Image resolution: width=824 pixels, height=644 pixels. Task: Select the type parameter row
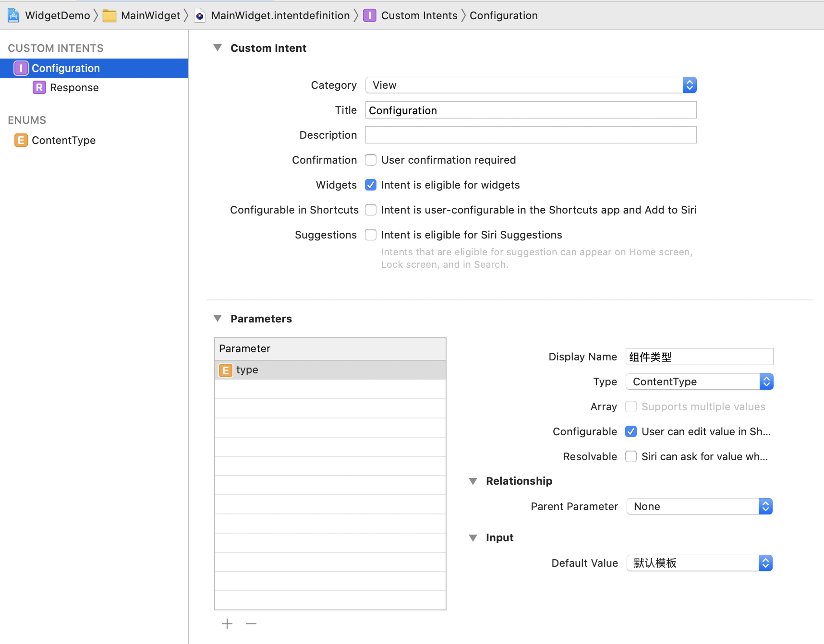(330, 370)
